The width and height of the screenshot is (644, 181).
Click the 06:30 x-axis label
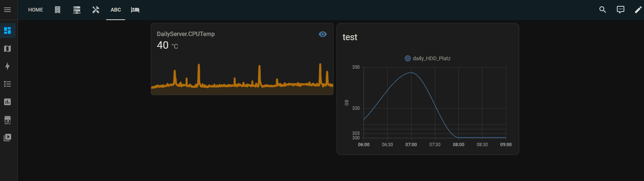tap(387, 145)
